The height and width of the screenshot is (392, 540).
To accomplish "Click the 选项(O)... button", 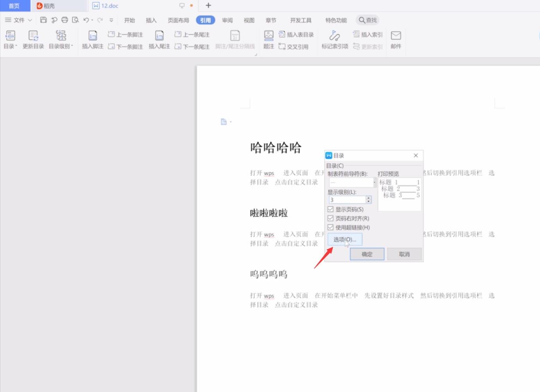I will coord(345,239).
